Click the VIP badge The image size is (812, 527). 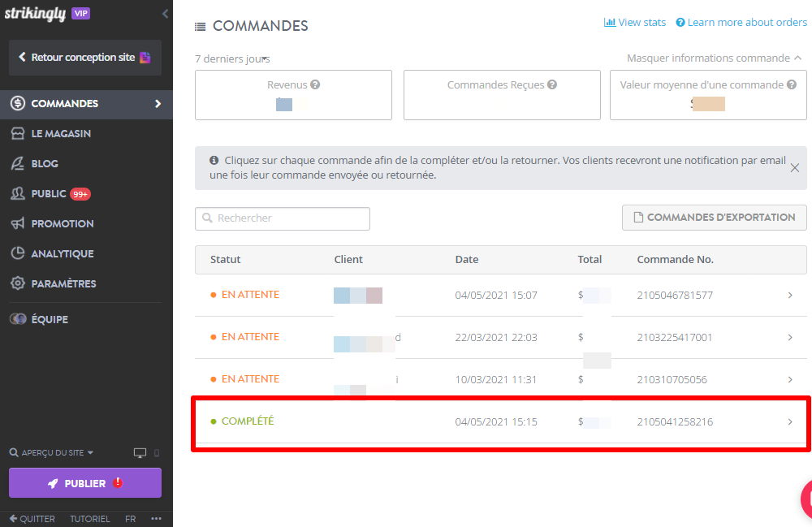pos(80,14)
